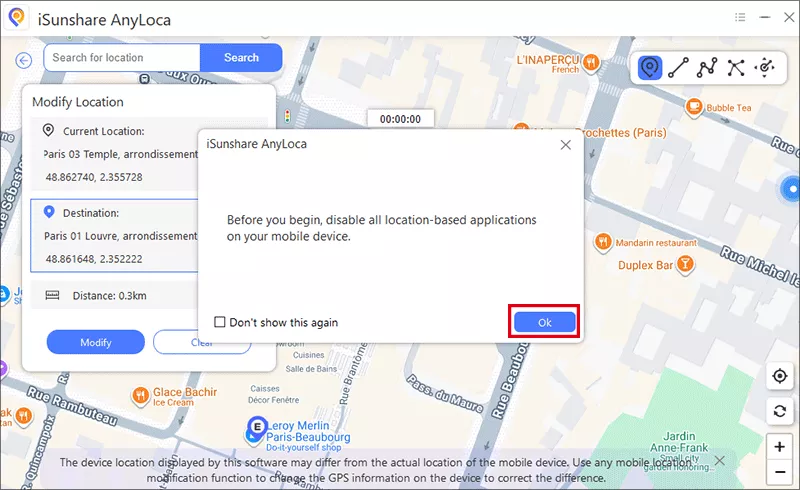The width and height of the screenshot is (800, 490).
Task: Click the Glace Bachir ice cream marker
Action: 140,396
